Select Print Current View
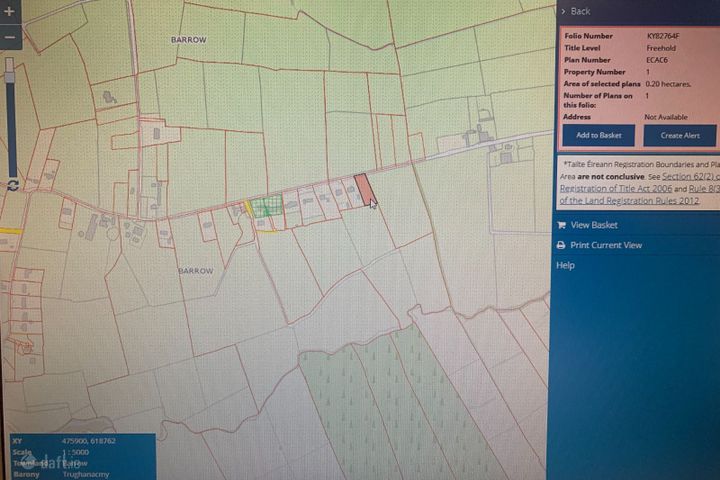The image size is (720, 480). pos(606,245)
